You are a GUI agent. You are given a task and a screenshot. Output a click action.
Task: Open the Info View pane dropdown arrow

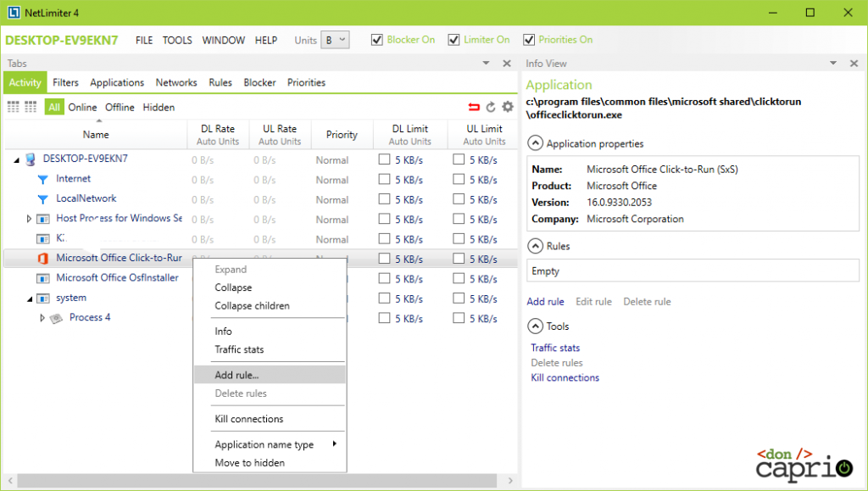tap(833, 63)
